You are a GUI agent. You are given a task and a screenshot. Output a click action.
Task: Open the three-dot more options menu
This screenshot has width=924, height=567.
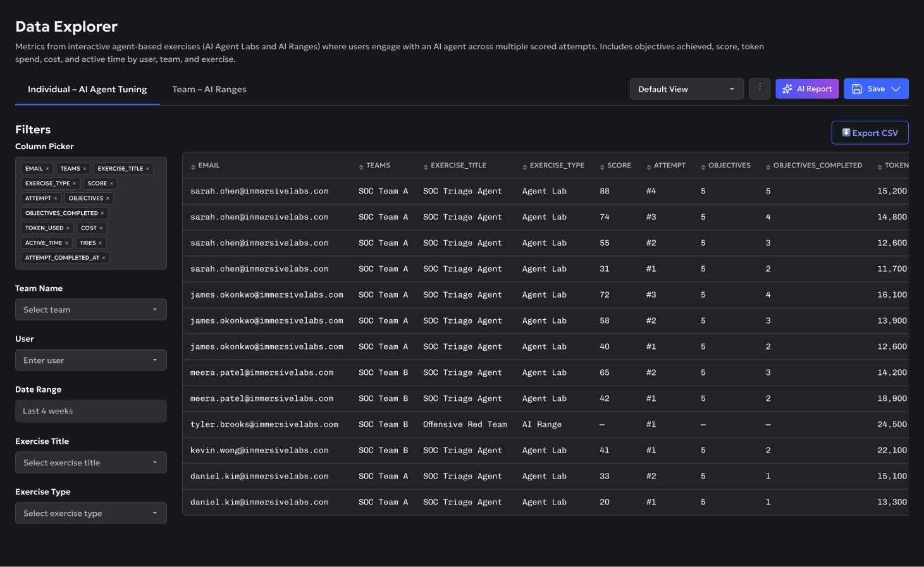[x=760, y=89]
